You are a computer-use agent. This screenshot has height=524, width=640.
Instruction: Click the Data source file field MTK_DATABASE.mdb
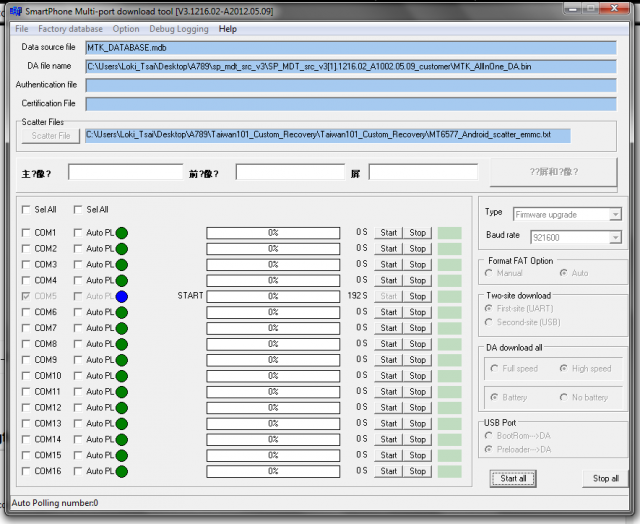point(351,48)
